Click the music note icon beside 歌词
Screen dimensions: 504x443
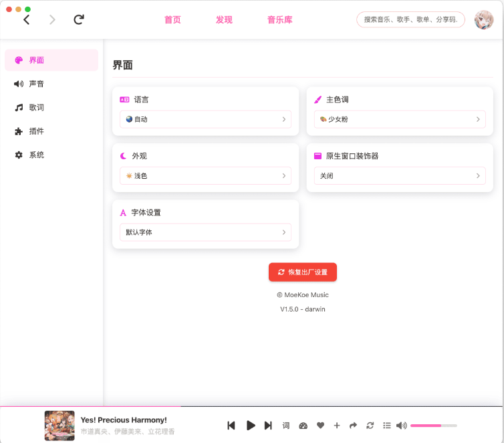coord(19,108)
